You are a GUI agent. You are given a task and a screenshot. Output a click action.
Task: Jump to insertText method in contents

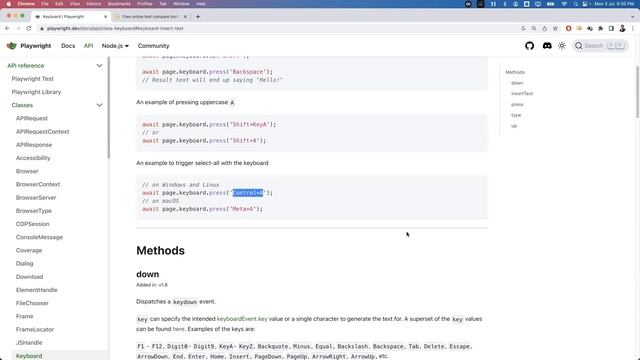click(x=522, y=93)
